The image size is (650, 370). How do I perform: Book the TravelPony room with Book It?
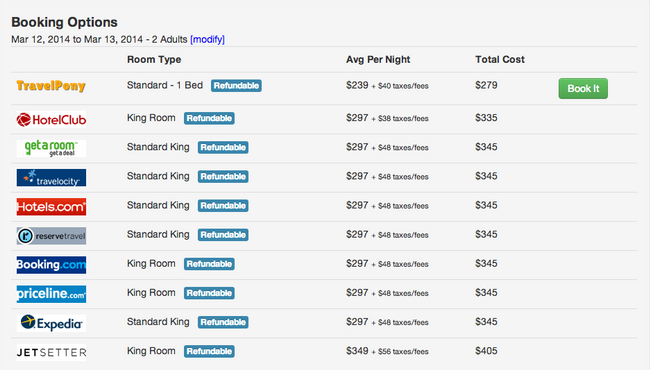[x=583, y=88]
